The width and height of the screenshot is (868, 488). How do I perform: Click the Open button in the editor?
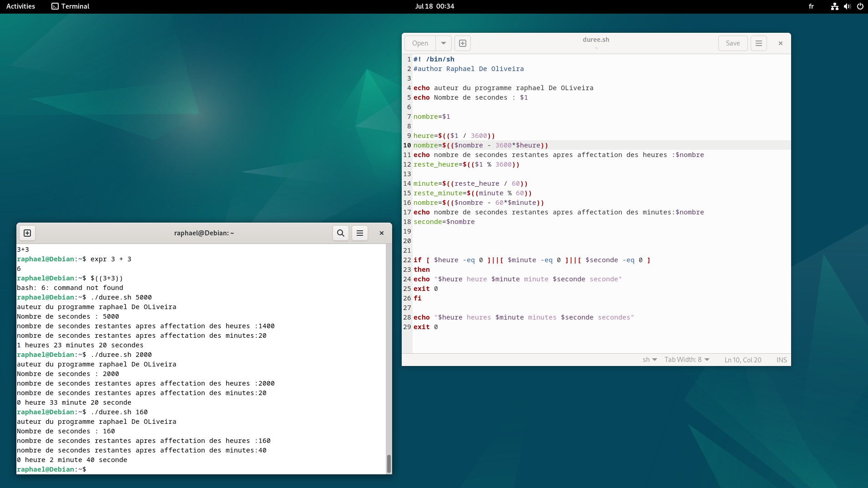420,43
